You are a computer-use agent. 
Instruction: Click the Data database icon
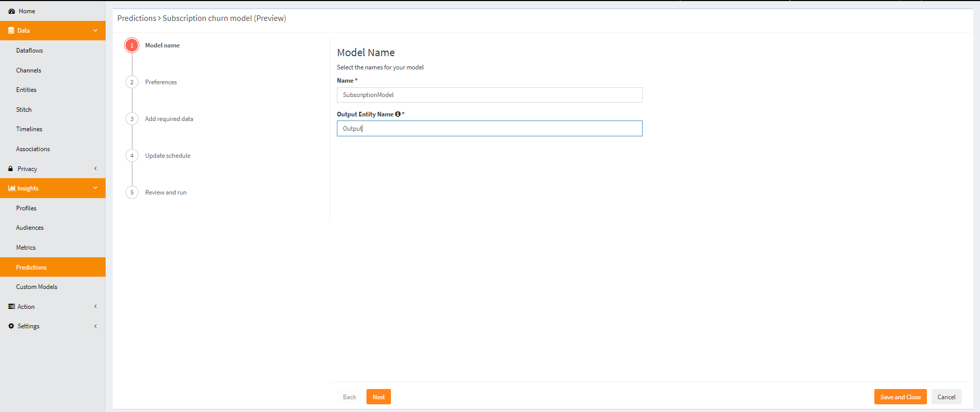point(11,31)
